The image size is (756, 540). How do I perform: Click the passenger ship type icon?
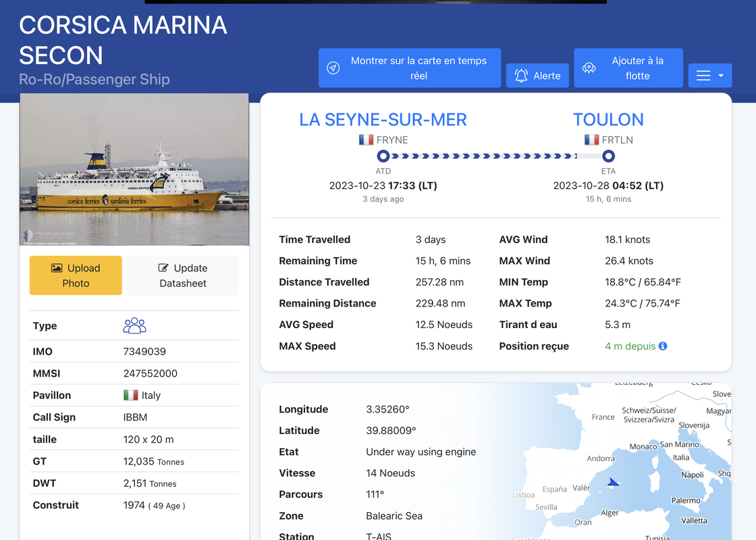tap(134, 326)
